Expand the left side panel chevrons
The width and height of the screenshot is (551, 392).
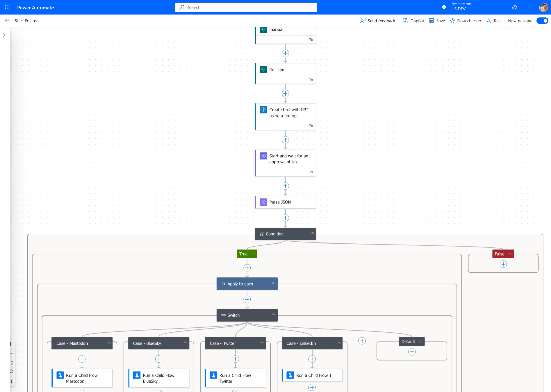point(5,35)
